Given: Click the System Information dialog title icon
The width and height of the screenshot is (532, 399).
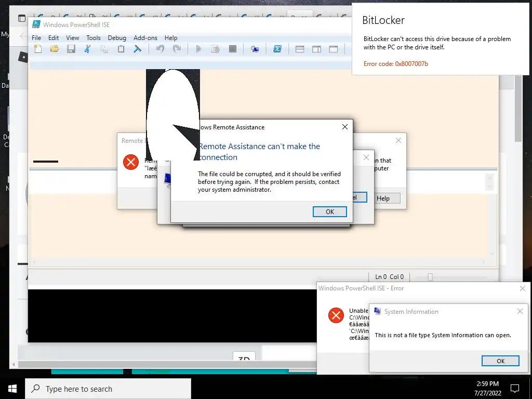Looking at the screenshot, I should pyautogui.click(x=377, y=311).
